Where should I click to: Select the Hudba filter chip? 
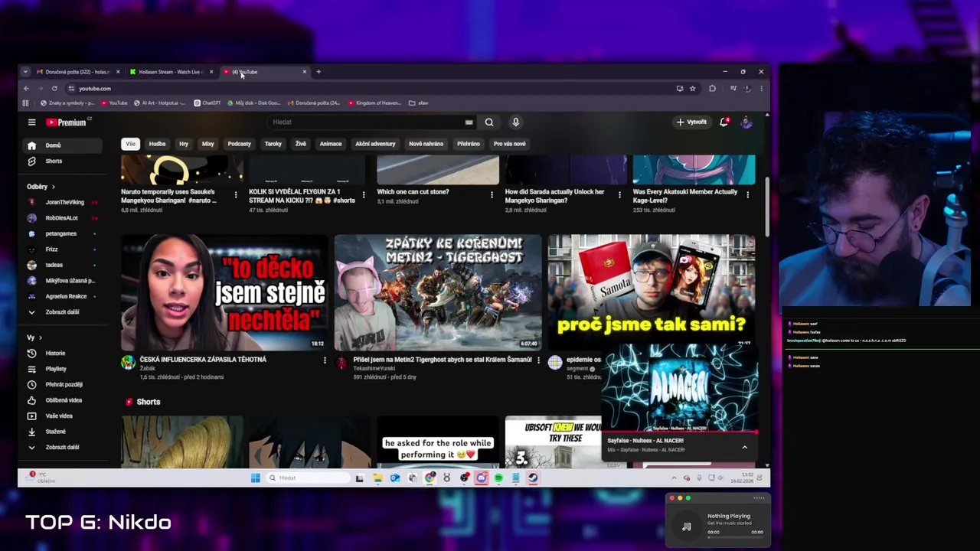pos(157,144)
